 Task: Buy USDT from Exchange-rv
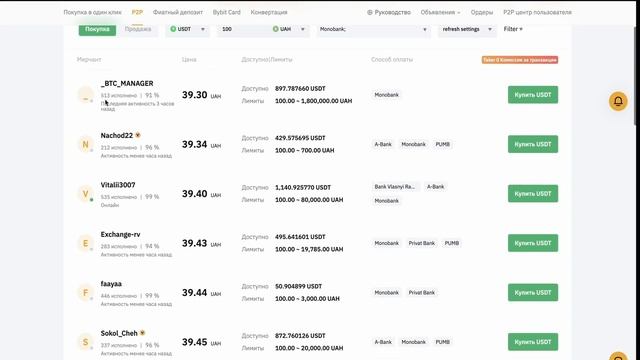pos(533,243)
